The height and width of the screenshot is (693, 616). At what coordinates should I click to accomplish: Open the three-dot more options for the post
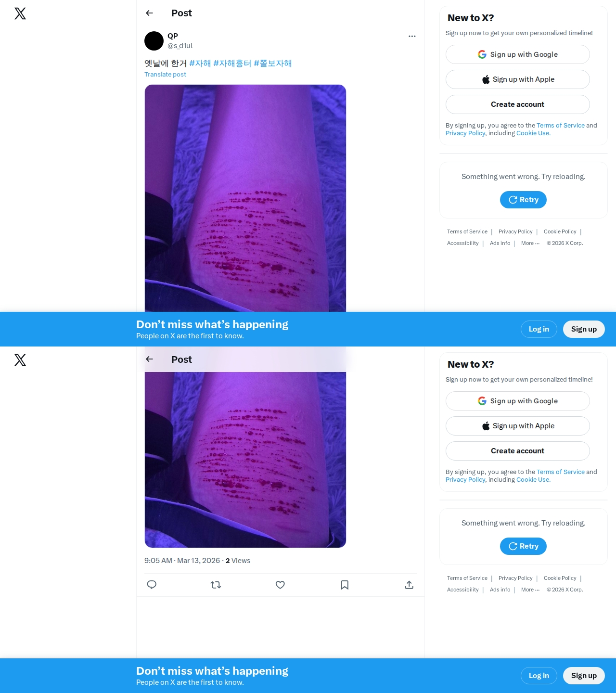(412, 36)
